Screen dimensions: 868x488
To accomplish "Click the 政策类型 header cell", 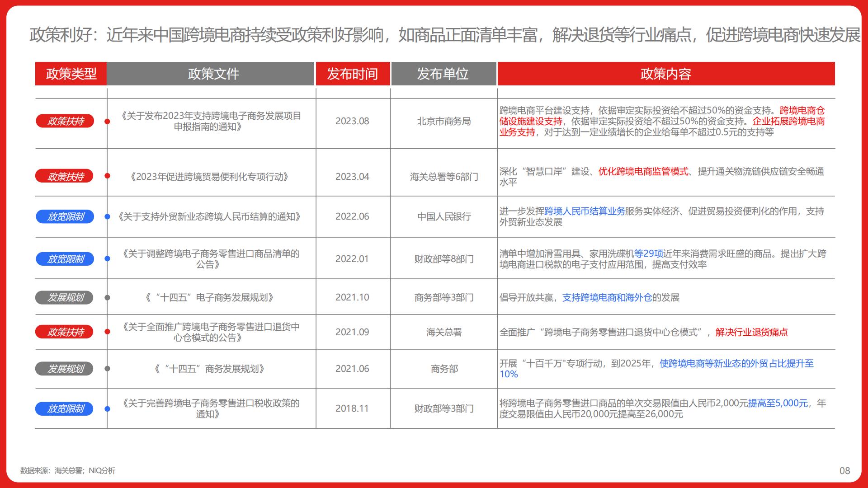I will (x=71, y=74).
